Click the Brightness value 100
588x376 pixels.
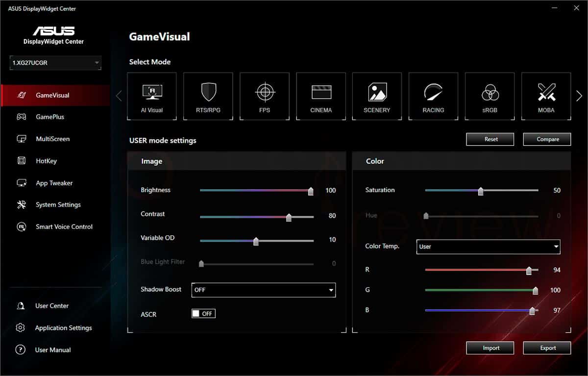pyautogui.click(x=331, y=190)
